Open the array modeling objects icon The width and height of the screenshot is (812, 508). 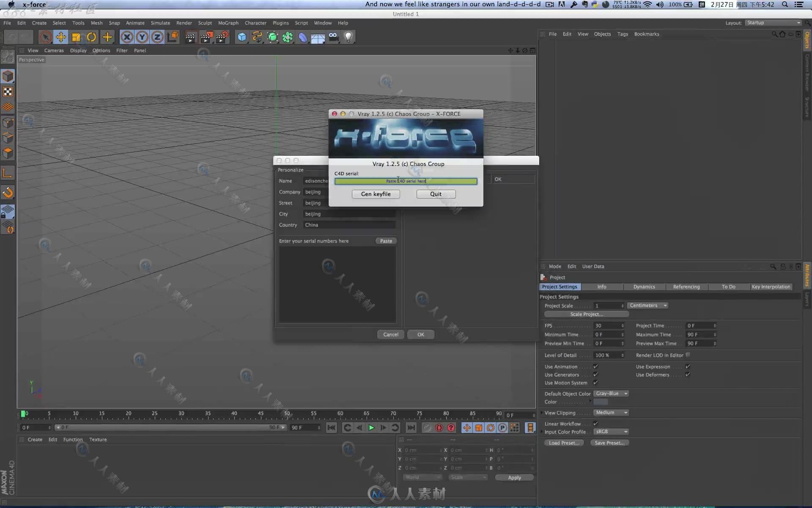[288, 37]
